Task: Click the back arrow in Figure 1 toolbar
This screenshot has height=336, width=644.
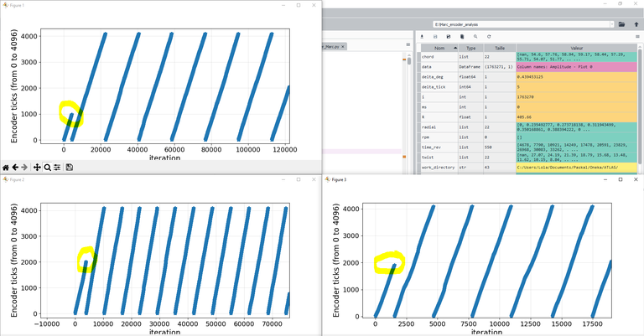Action: click(16, 168)
